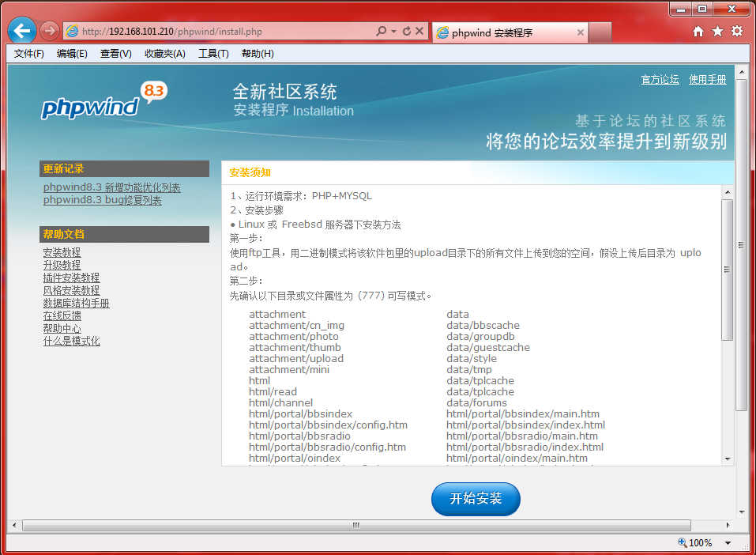Image resolution: width=756 pixels, height=555 pixels.
Task: Open the 使用手册 link
Action: pos(707,79)
